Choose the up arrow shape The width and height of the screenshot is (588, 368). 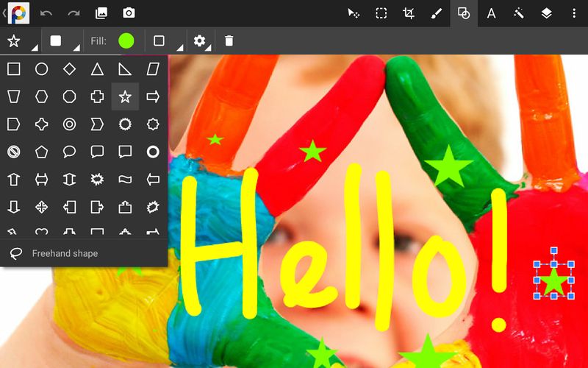pos(14,180)
